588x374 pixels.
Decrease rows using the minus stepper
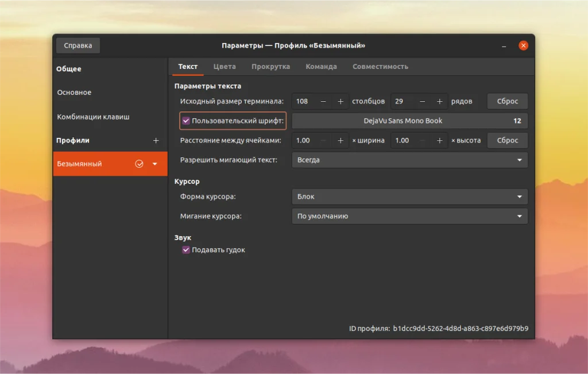(x=421, y=101)
